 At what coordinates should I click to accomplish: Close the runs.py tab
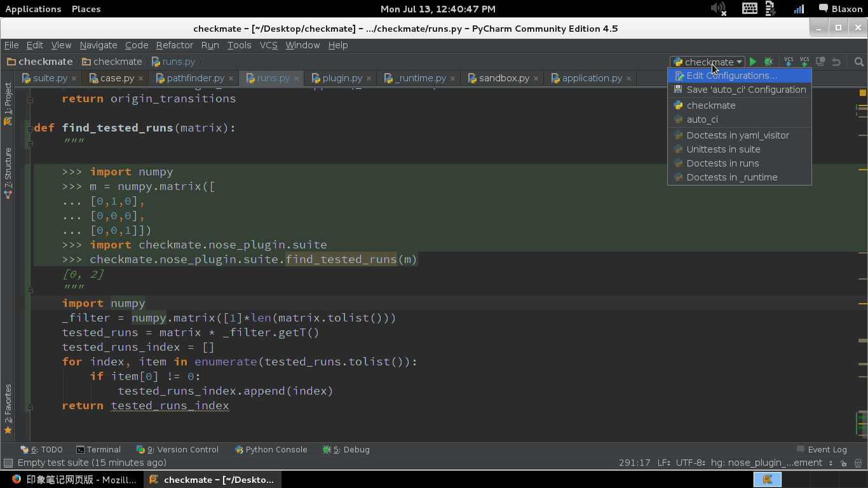pyautogui.click(x=296, y=78)
